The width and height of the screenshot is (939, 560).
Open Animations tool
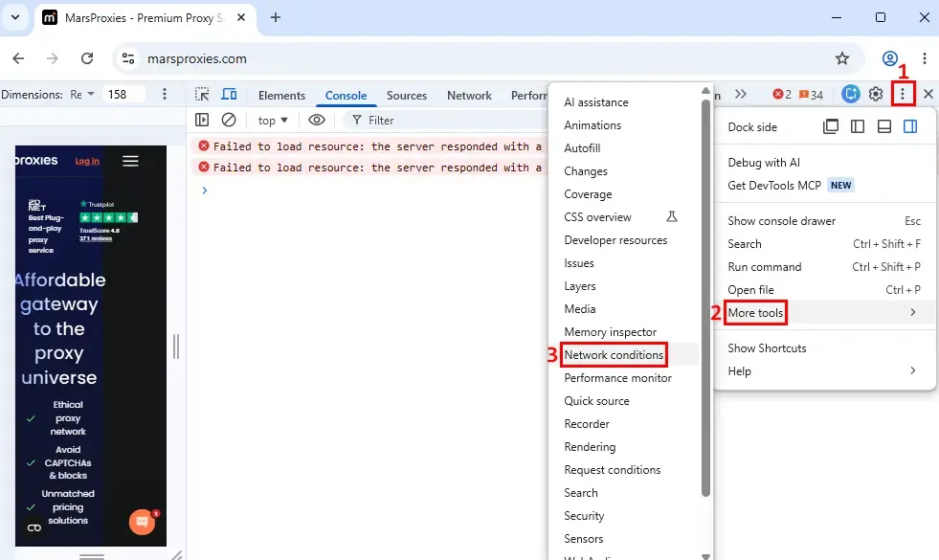[624, 125]
